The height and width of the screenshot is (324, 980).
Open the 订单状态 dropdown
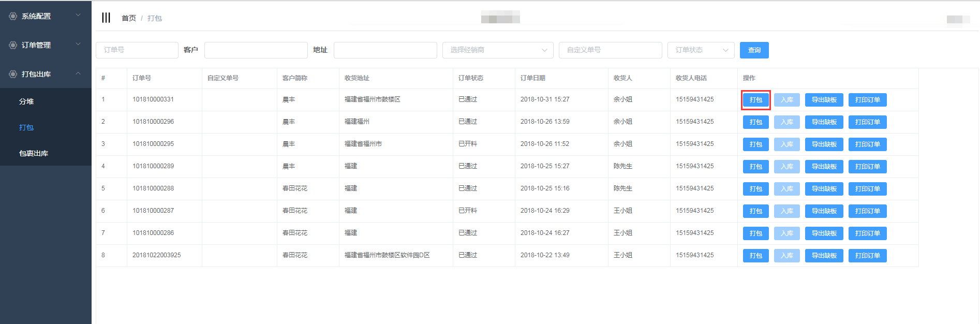pyautogui.click(x=701, y=50)
